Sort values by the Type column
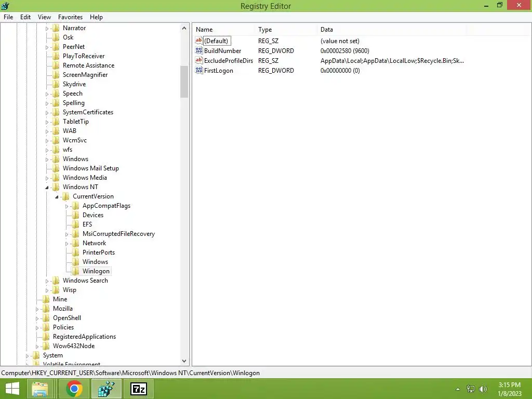 pos(286,30)
